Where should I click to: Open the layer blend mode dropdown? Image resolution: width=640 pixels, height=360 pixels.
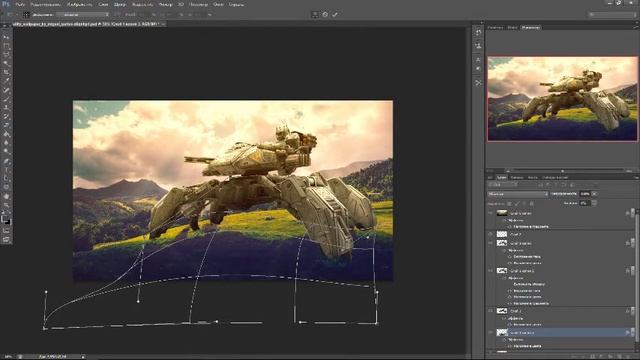pos(518,194)
